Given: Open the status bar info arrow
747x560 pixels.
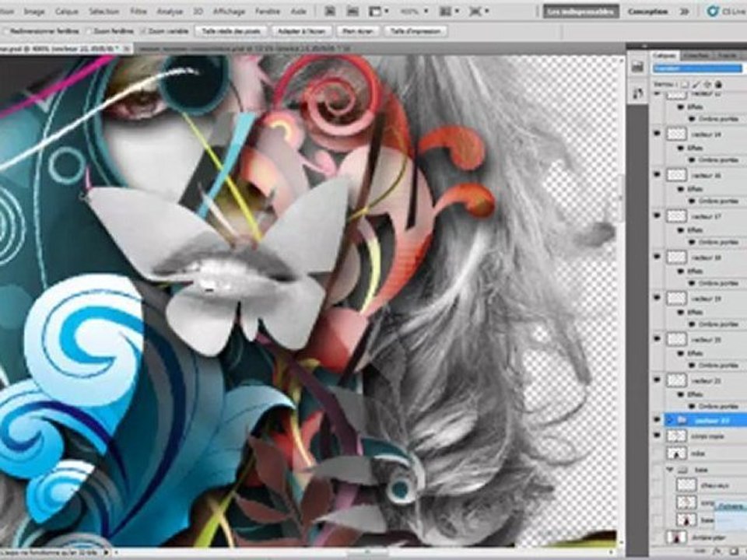Looking at the screenshot, I should [x=107, y=552].
